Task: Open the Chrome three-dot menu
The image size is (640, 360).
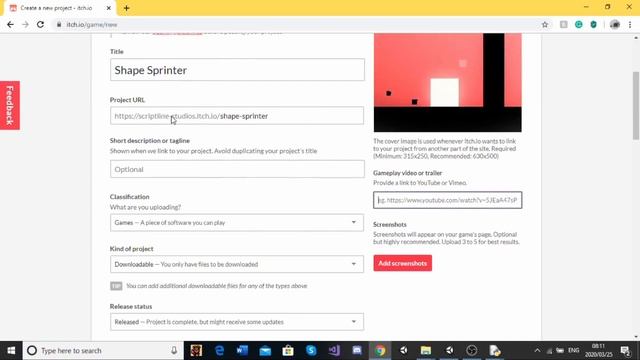Action: coord(630,24)
